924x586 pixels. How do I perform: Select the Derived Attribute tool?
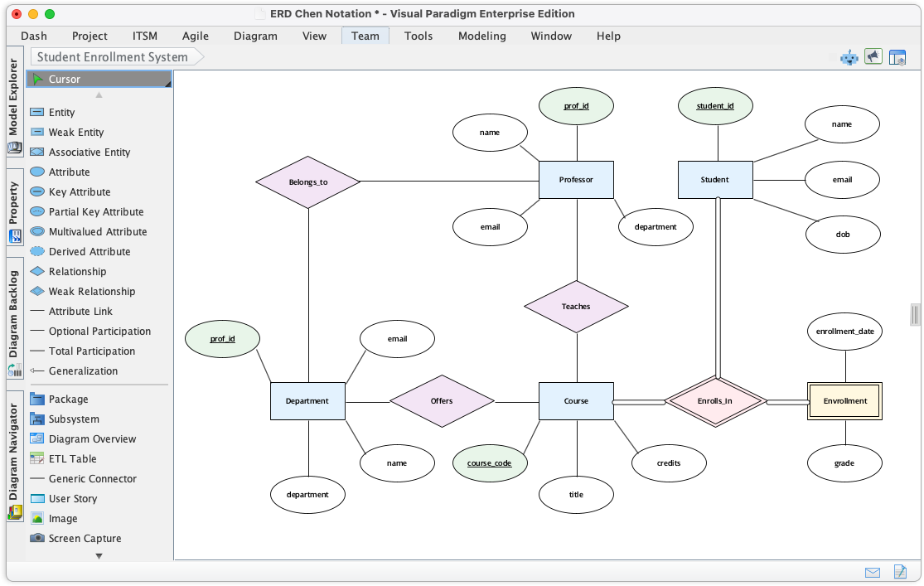pos(89,252)
